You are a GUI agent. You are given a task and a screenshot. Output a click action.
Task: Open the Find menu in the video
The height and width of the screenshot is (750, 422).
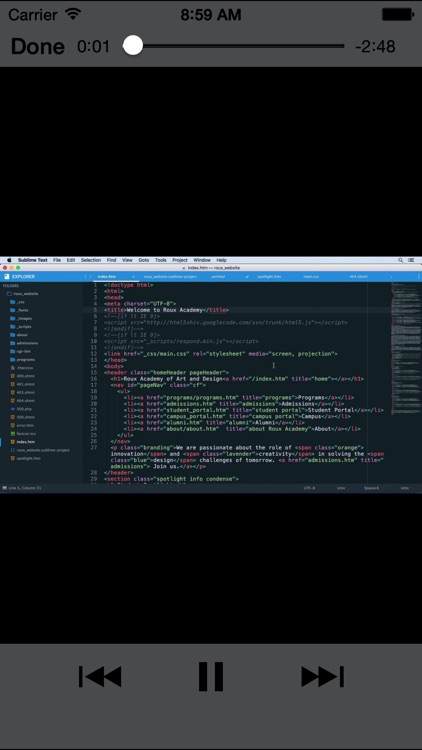point(111,260)
